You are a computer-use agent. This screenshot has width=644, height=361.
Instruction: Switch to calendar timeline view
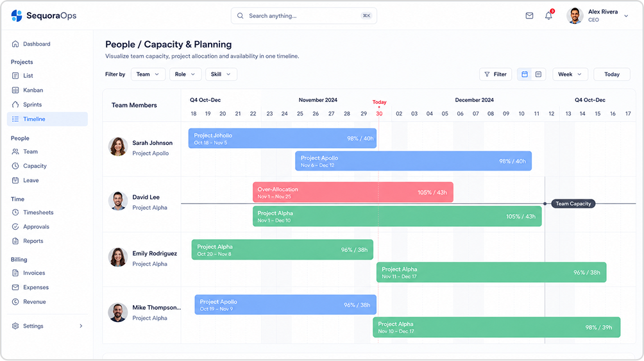coord(525,74)
